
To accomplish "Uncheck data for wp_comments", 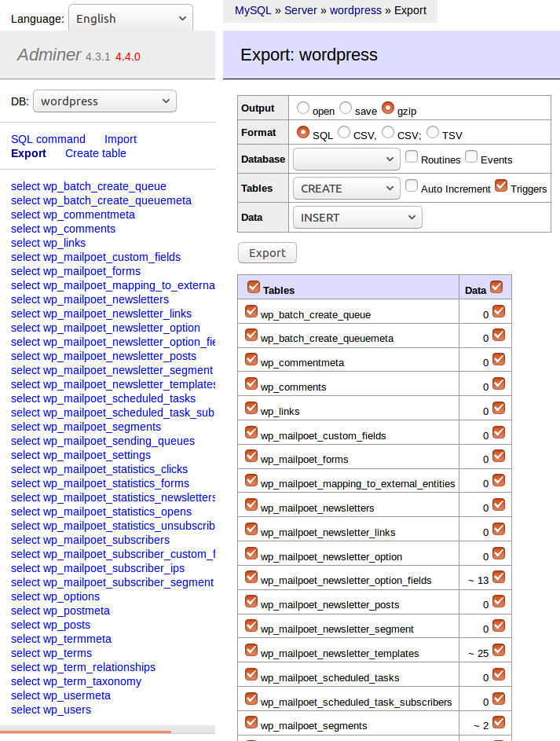I will click(499, 383).
